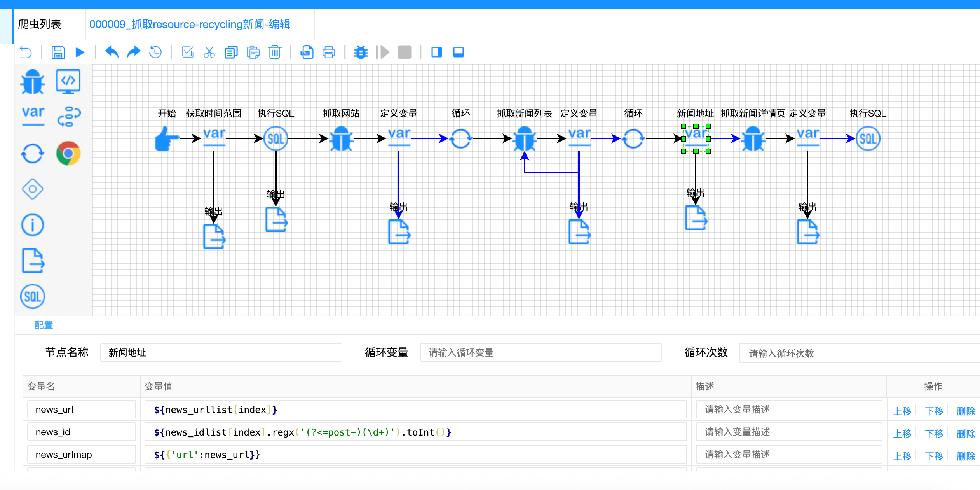Click 下移 link for news_id row

pyautogui.click(x=934, y=433)
